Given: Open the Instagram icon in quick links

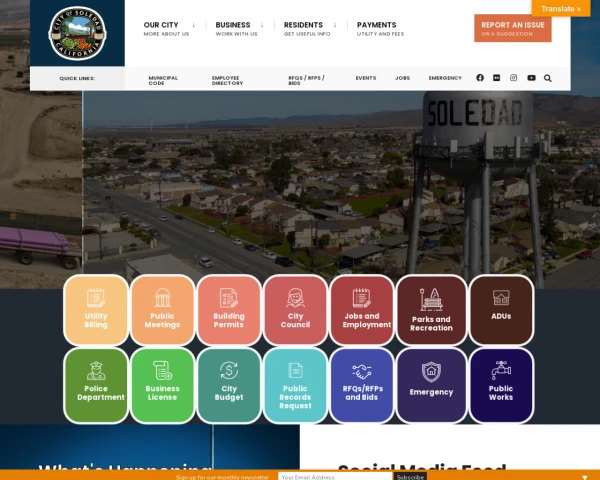Looking at the screenshot, I should [x=514, y=78].
